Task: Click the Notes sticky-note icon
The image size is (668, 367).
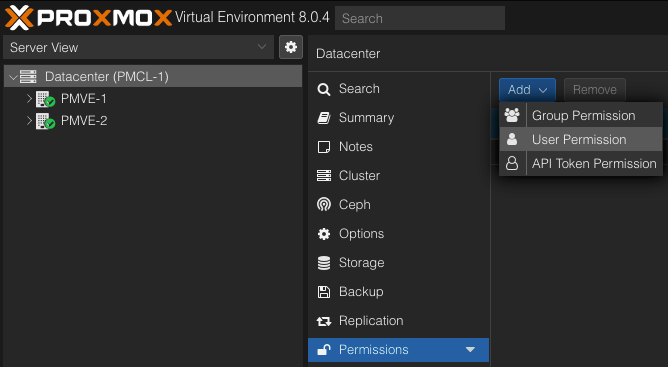Action: pos(324,147)
